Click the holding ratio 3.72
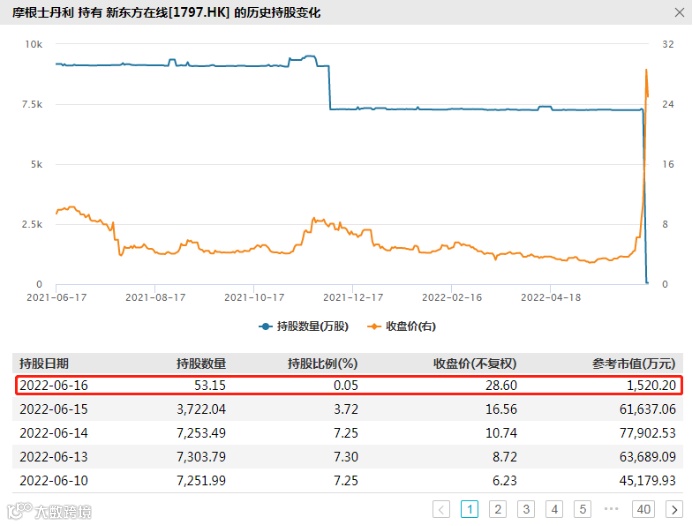This screenshot has width=693, height=526. (x=346, y=409)
